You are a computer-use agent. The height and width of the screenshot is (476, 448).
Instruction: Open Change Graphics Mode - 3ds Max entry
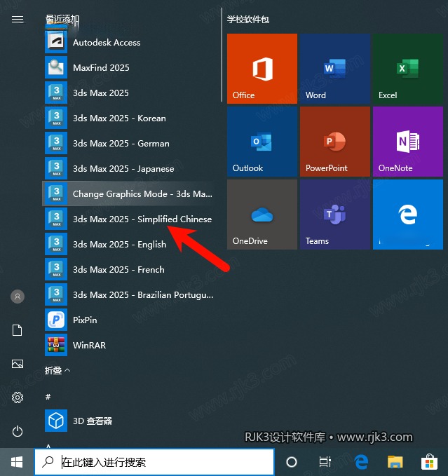[130, 193]
